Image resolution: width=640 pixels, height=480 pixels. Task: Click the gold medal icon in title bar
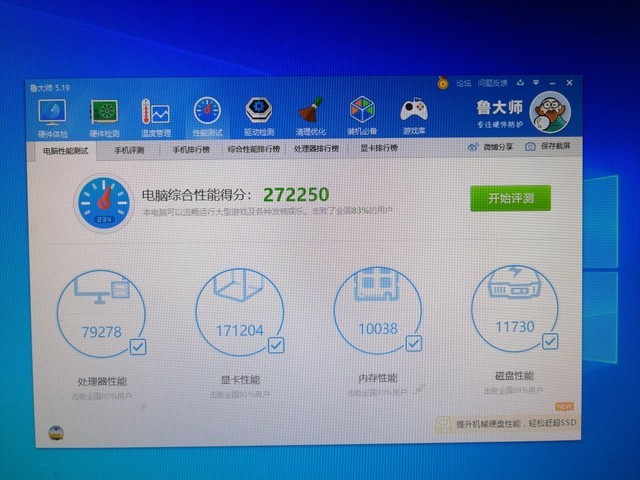(443, 83)
